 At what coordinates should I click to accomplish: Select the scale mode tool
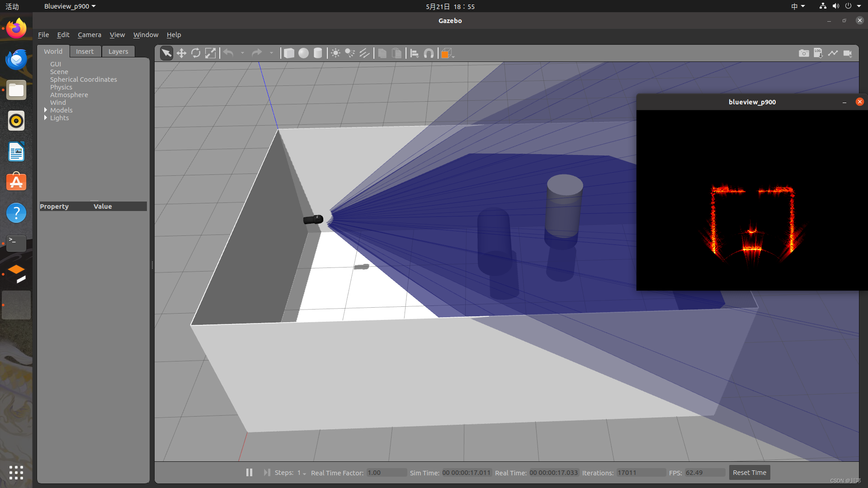click(x=210, y=53)
